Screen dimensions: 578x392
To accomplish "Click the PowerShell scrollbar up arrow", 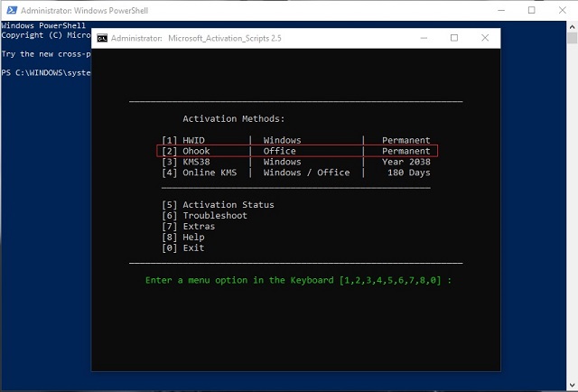I will point(572,26).
